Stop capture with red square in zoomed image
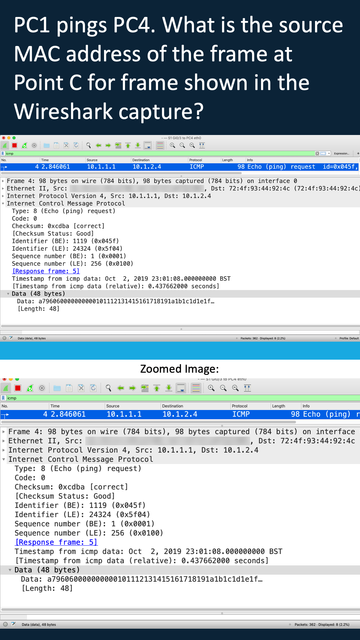The width and height of the screenshot is (360, 640). tap(18, 388)
